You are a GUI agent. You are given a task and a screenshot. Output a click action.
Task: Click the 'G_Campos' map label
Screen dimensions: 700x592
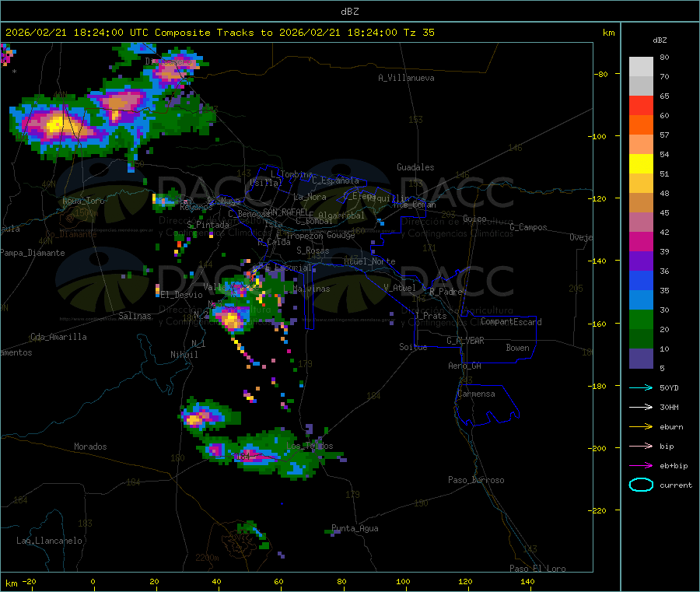click(528, 227)
